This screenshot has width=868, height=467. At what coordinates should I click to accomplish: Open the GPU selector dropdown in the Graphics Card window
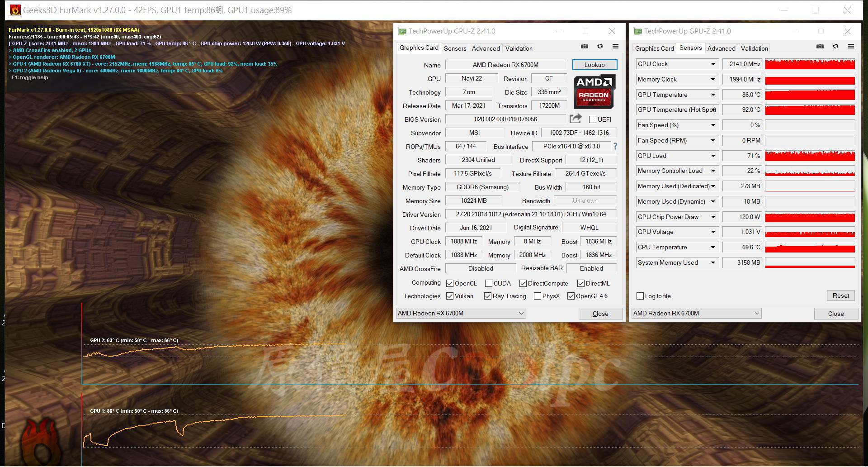[461, 313]
